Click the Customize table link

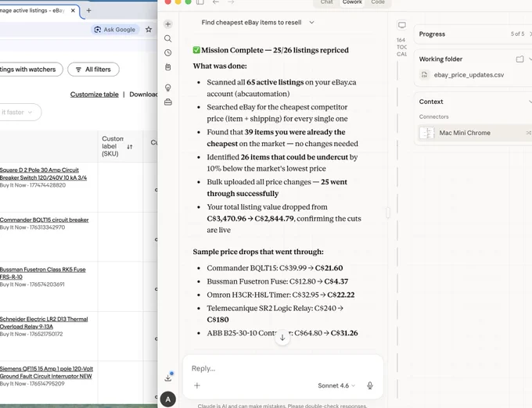tap(95, 95)
